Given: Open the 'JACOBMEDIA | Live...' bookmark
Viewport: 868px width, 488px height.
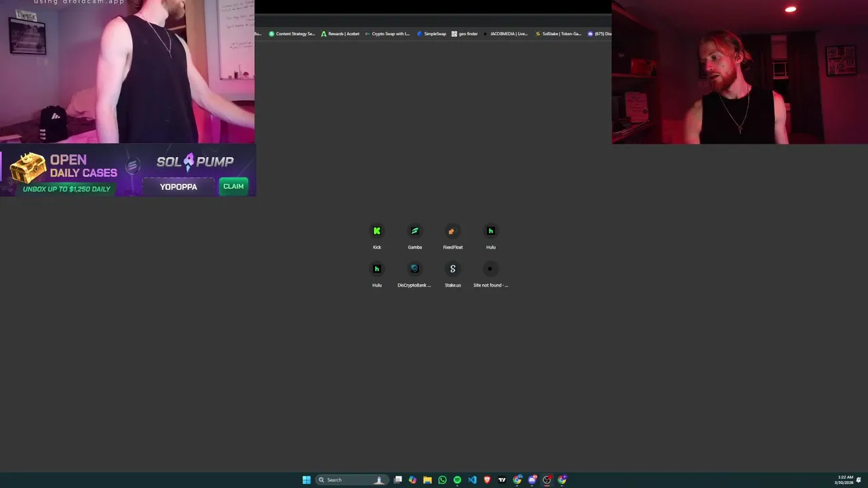Looking at the screenshot, I should (x=506, y=34).
